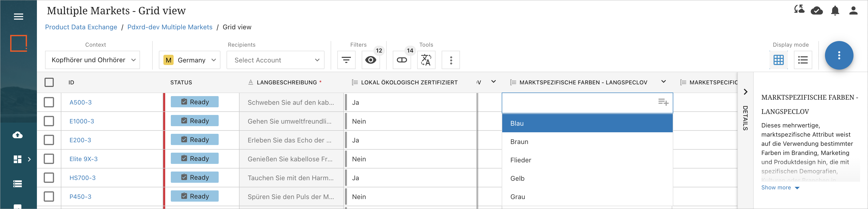This screenshot has width=868, height=209.
Task: Switch to list display mode
Action: [803, 60]
